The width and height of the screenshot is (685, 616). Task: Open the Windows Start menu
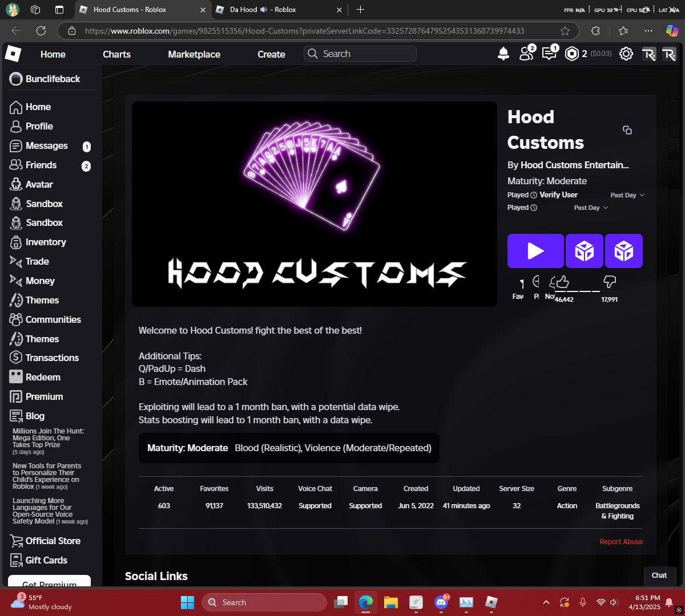tap(187, 602)
